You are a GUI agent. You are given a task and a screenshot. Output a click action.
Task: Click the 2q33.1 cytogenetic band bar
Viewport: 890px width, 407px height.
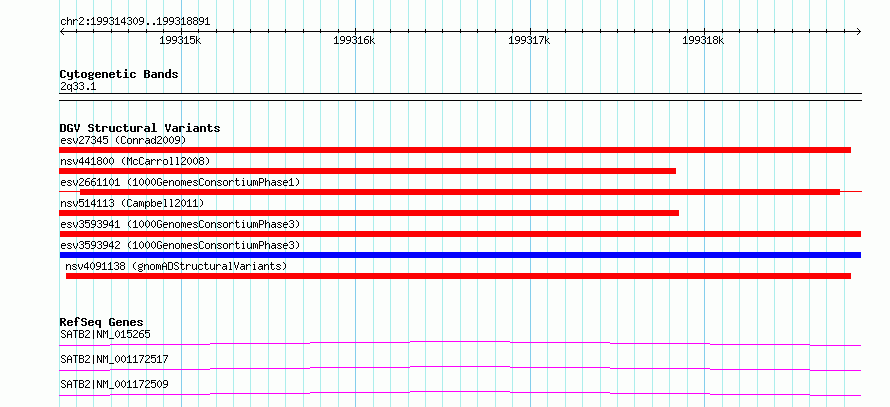[460, 97]
